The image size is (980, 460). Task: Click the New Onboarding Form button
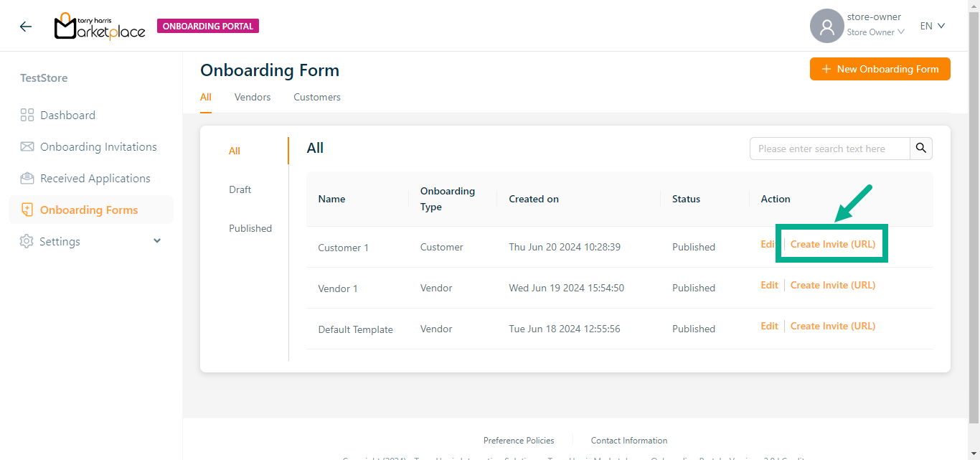coord(880,69)
